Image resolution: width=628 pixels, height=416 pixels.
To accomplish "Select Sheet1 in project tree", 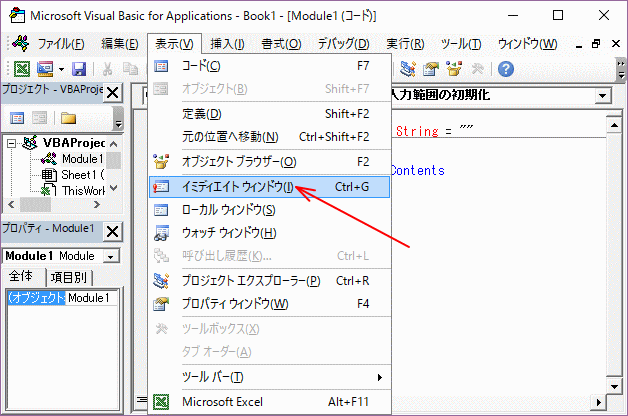I will (82, 175).
